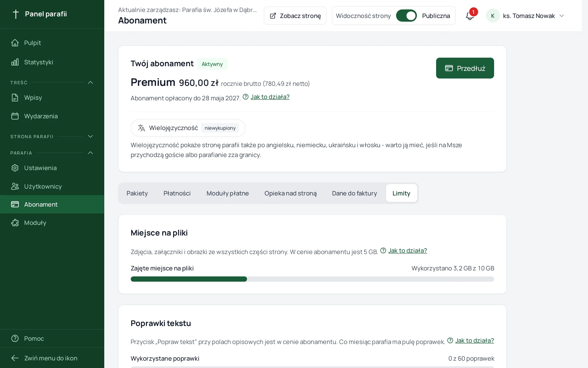Open the ks. Tomasz Nowak account dropdown
Viewport: 588px width, 368px height.
[x=525, y=16]
